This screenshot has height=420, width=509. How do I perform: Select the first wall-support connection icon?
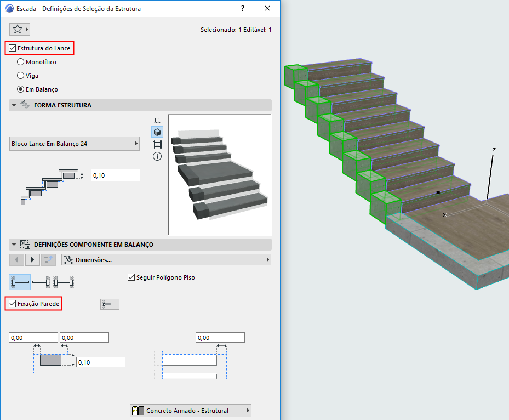click(x=20, y=281)
